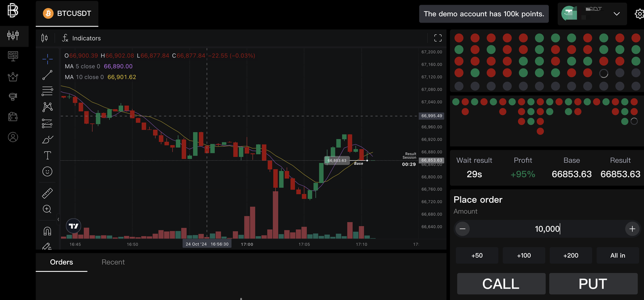The width and height of the screenshot is (644, 300).
Task: Switch to the Recent tab
Action: point(113,262)
